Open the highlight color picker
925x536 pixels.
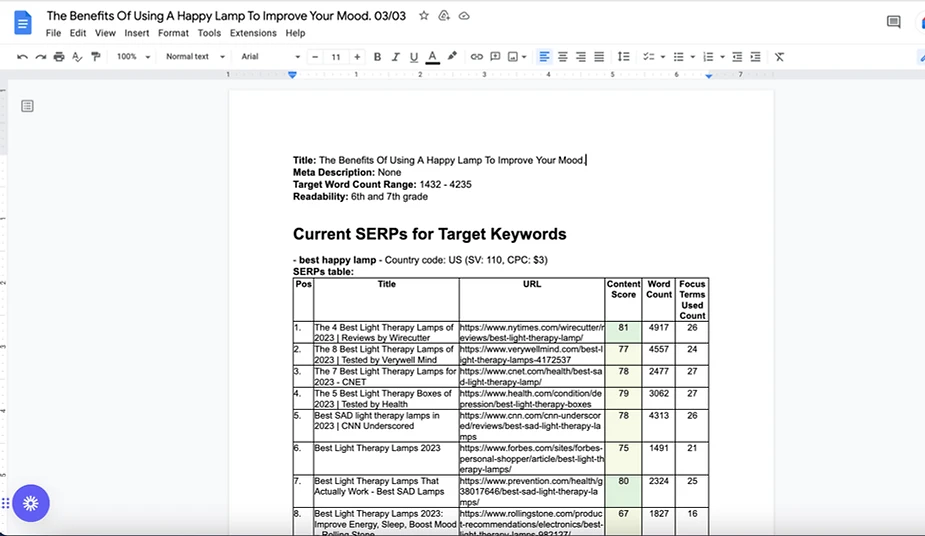click(452, 57)
